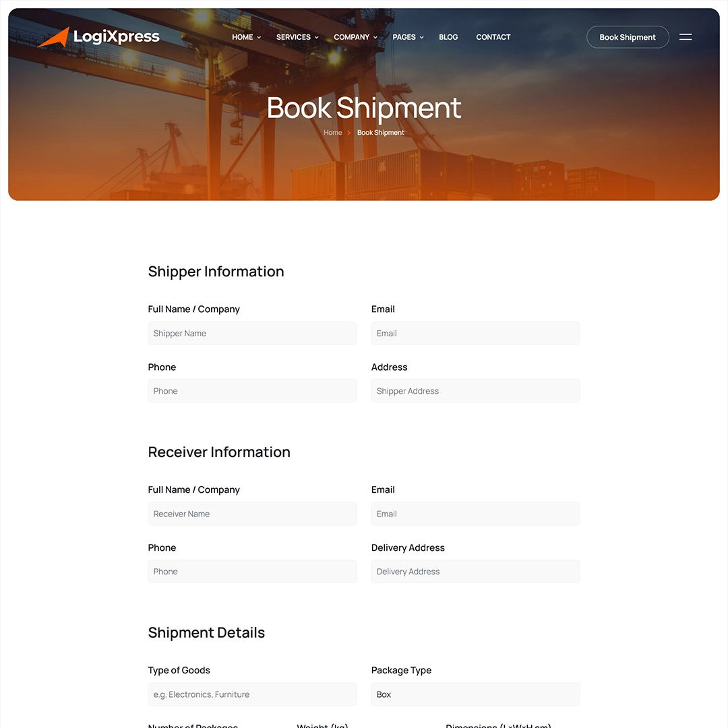The width and height of the screenshot is (728, 728).
Task: Open the hamburger menu icon
Action: [685, 37]
